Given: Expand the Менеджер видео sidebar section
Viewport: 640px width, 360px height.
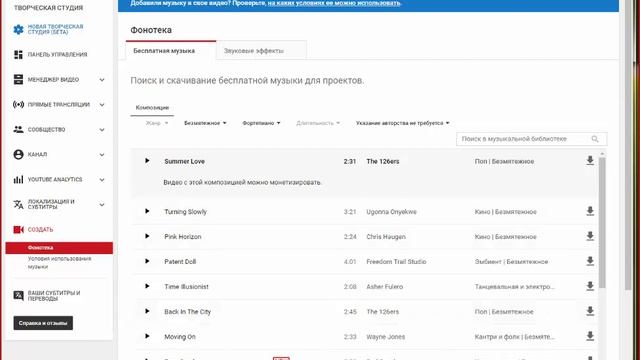Looking at the screenshot, I should tap(102, 80).
